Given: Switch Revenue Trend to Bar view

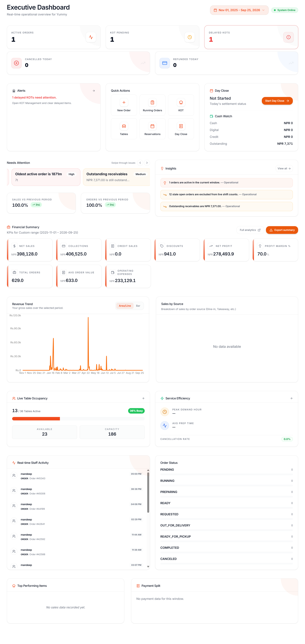Looking at the screenshot, I should [x=138, y=306].
